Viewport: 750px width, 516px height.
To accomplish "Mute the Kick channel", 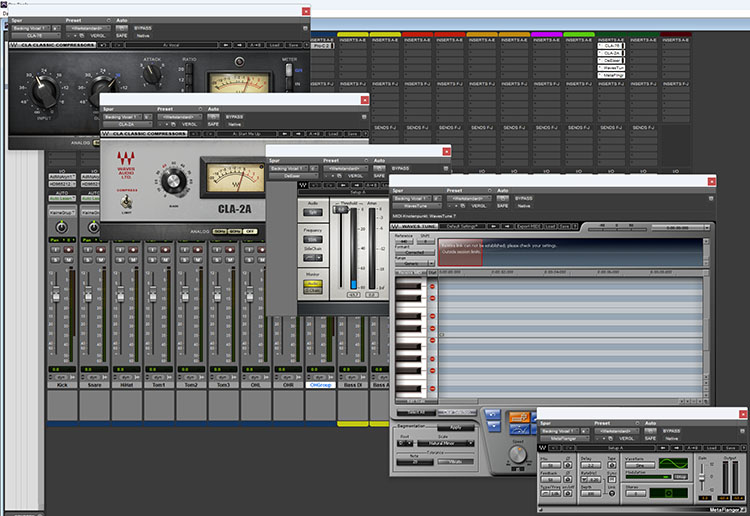I will click(68, 260).
